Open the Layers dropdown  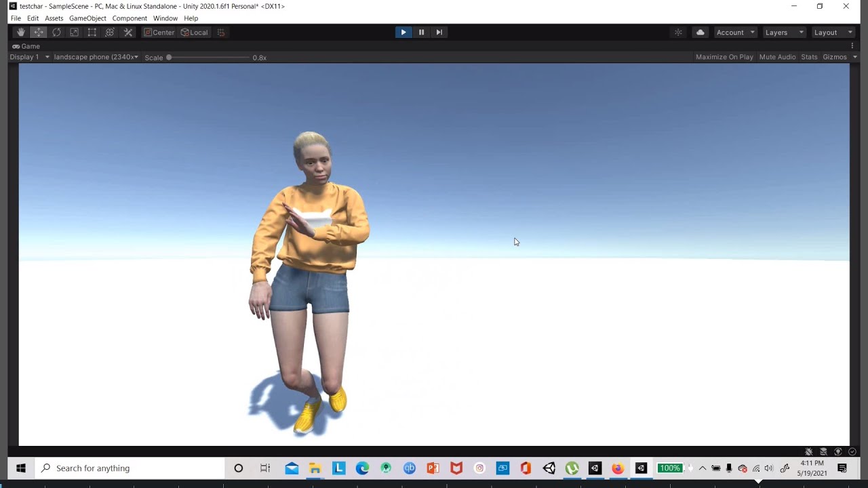click(x=784, y=33)
